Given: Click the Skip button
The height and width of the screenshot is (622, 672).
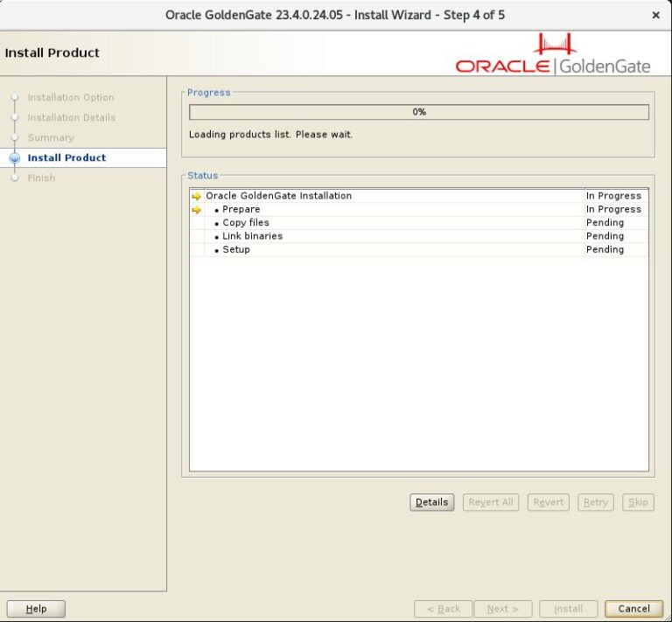Looking at the screenshot, I should pyautogui.click(x=638, y=502).
